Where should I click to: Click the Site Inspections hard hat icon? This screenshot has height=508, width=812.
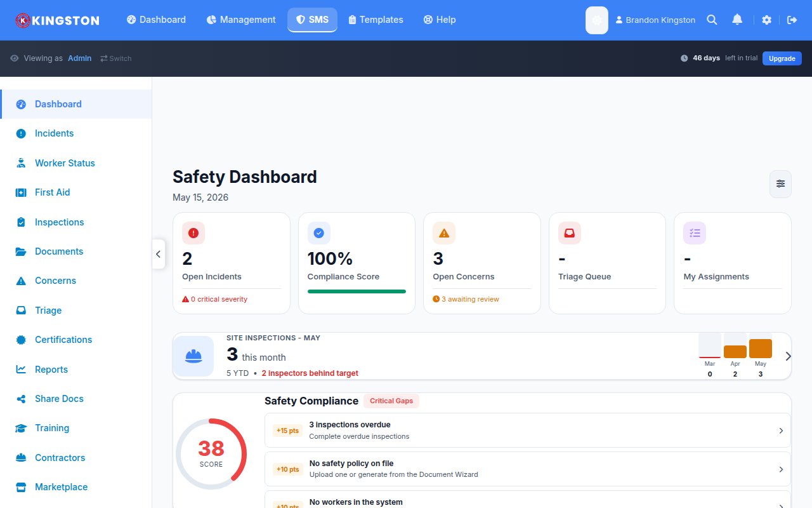[x=193, y=356]
